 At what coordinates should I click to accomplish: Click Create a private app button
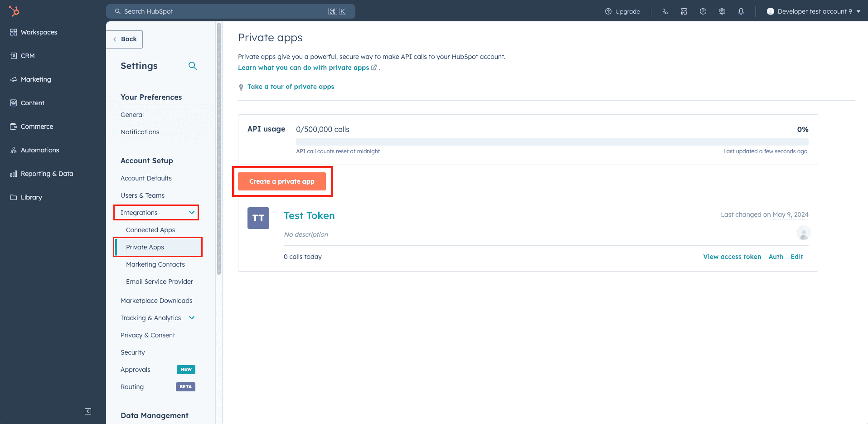(282, 181)
